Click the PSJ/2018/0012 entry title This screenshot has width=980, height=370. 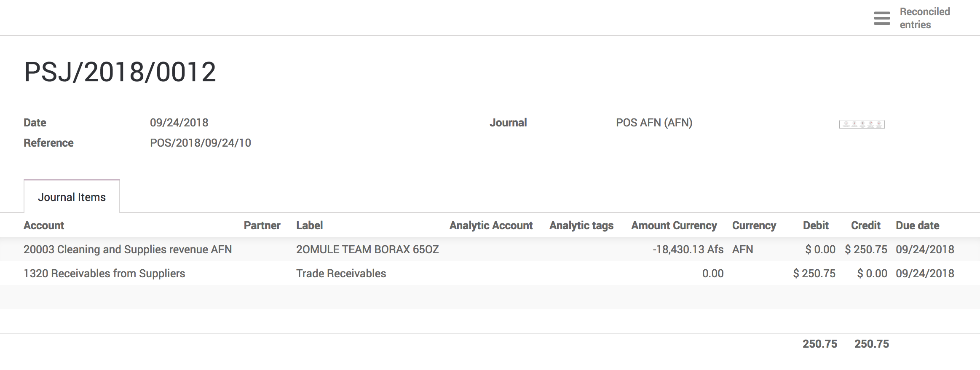click(x=120, y=72)
